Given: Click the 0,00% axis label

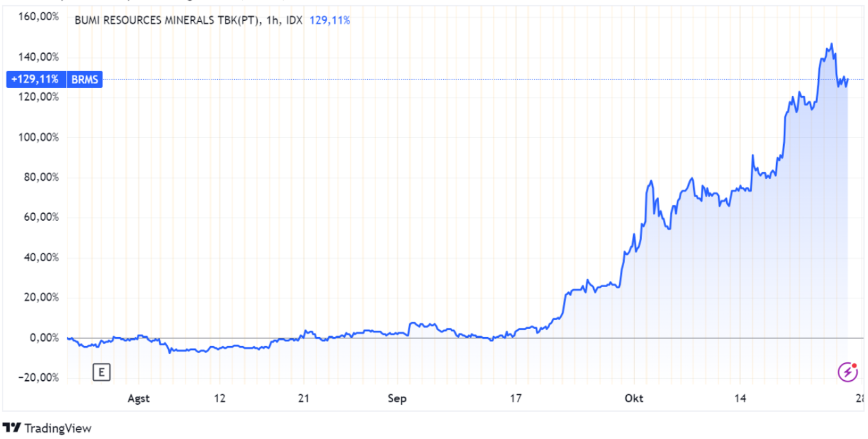Looking at the screenshot, I should 44,338.
